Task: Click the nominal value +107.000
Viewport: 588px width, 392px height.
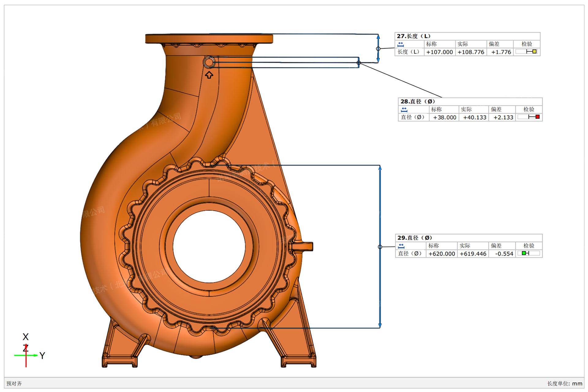Action: point(439,52)
